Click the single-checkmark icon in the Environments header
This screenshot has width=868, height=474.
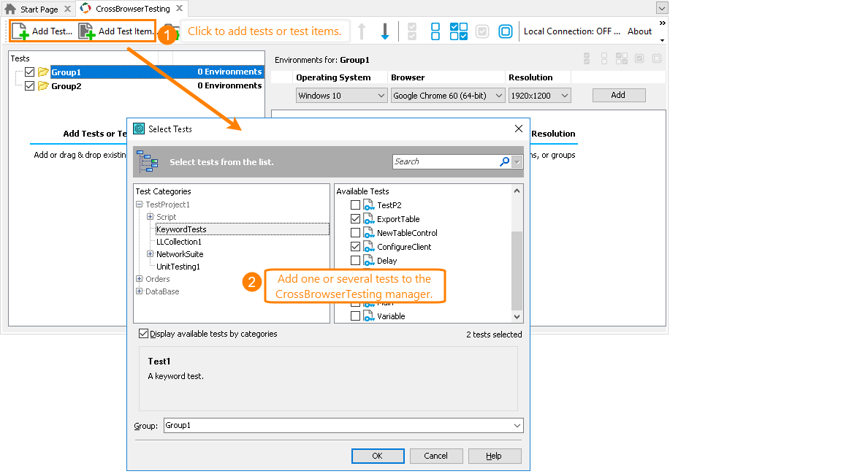click(x=639, y=58)
